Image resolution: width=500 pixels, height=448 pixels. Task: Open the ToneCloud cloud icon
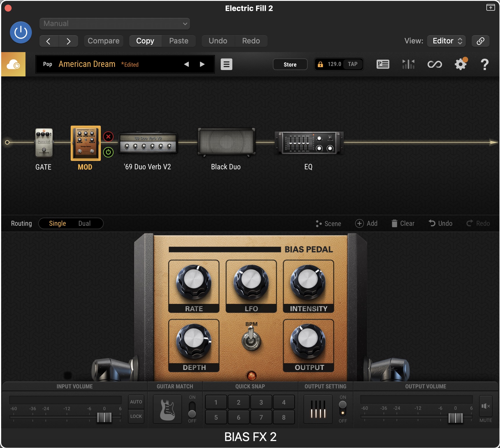13,64
